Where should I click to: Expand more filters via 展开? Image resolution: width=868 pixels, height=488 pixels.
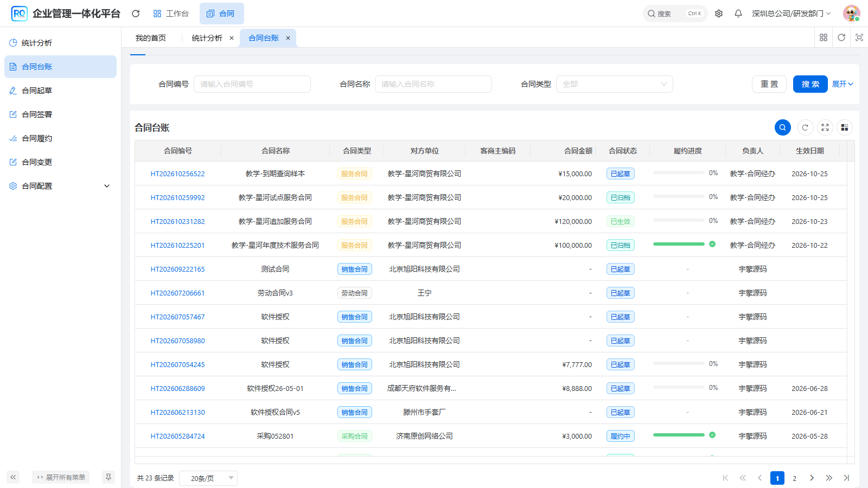843,84
